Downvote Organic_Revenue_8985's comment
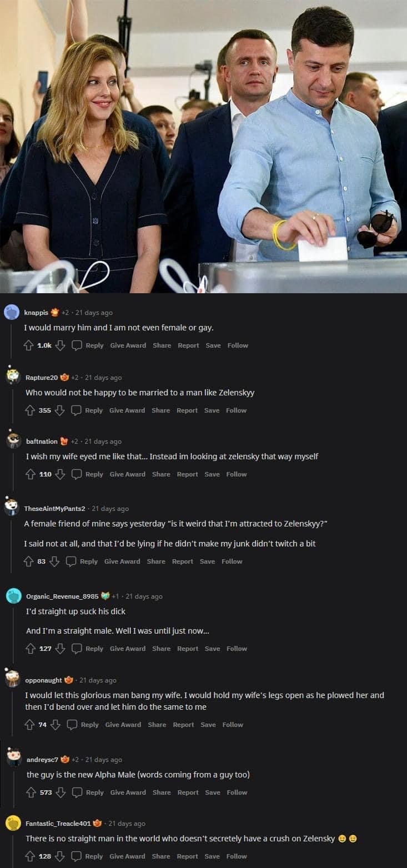This screenshot has height=868, width=407. coord(61,649)
